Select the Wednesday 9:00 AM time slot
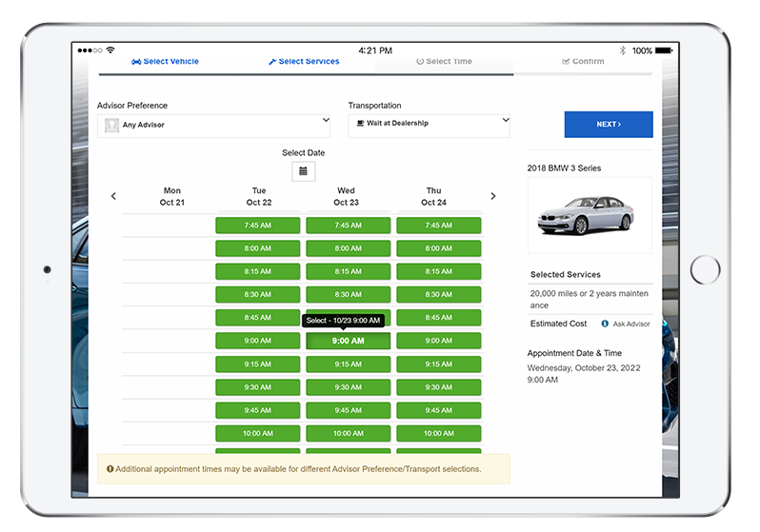This screenshot has height=532, width=760. coord(348,341)
